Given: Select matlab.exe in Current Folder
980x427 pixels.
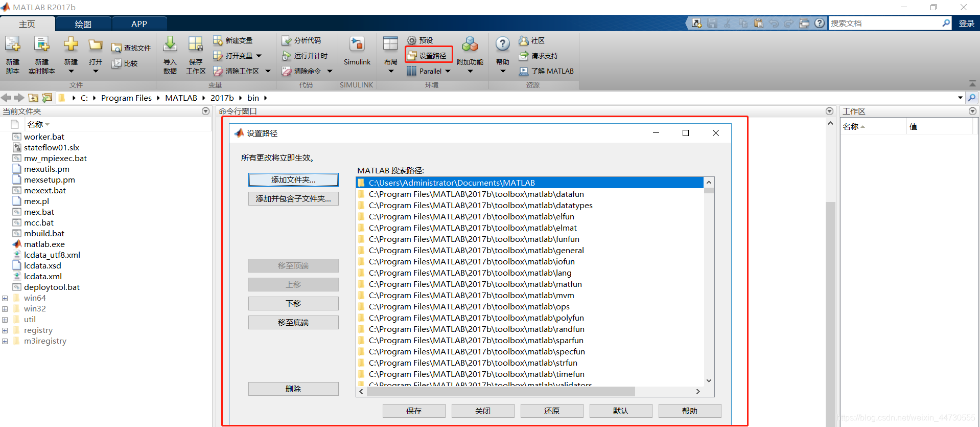Looking at the screenshot, I should point(44,244).
